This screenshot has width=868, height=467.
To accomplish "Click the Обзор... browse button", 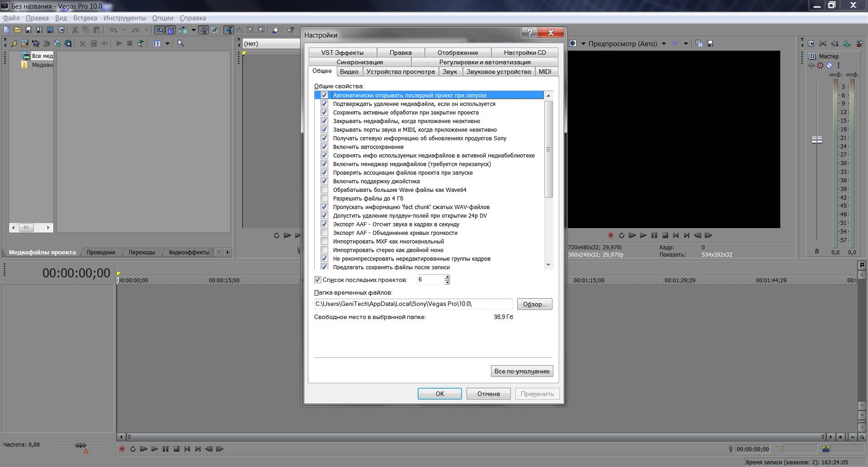I will pos(534,304).
